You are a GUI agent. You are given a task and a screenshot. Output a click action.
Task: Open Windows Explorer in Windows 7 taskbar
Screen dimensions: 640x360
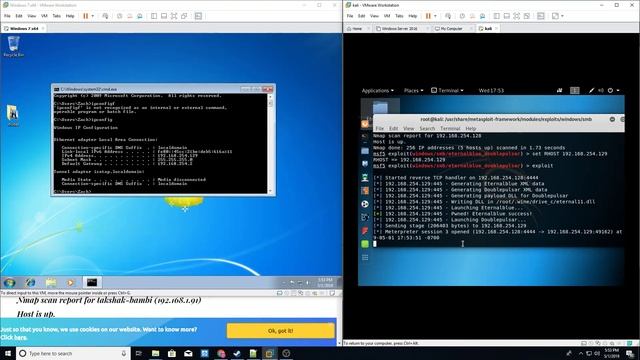tap(51, 282)
